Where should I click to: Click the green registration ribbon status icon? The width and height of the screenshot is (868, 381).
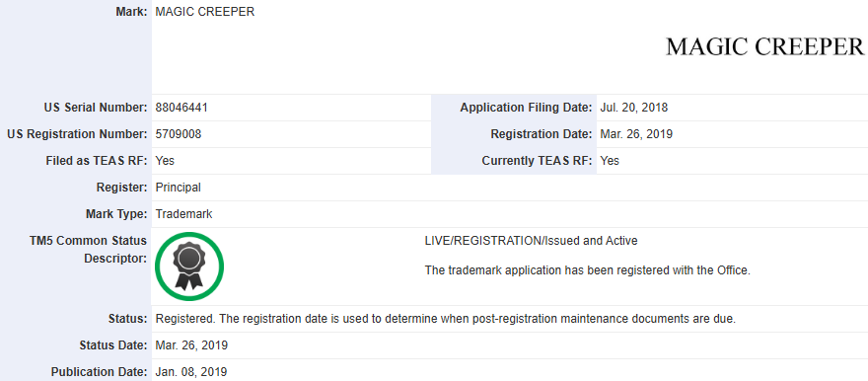[189, 267]
